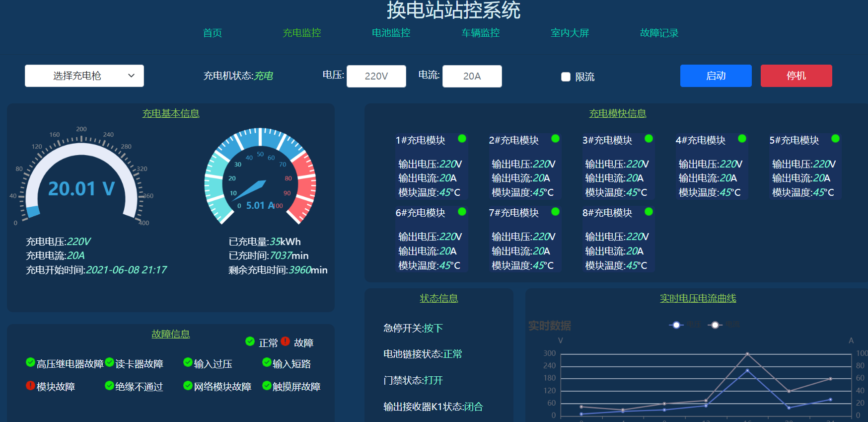Enable the 限流 checkbox
This screenshot has height=422, width=868.
coord(566,77)
